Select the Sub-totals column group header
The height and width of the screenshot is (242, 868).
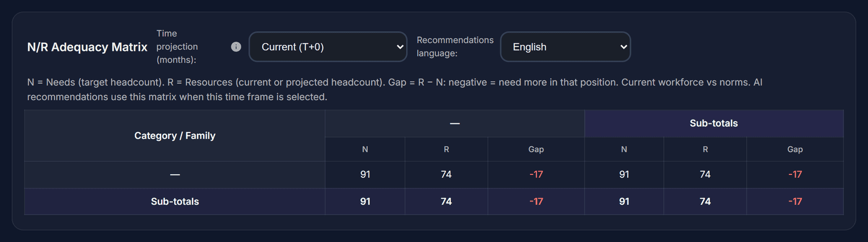click(714, 123)
